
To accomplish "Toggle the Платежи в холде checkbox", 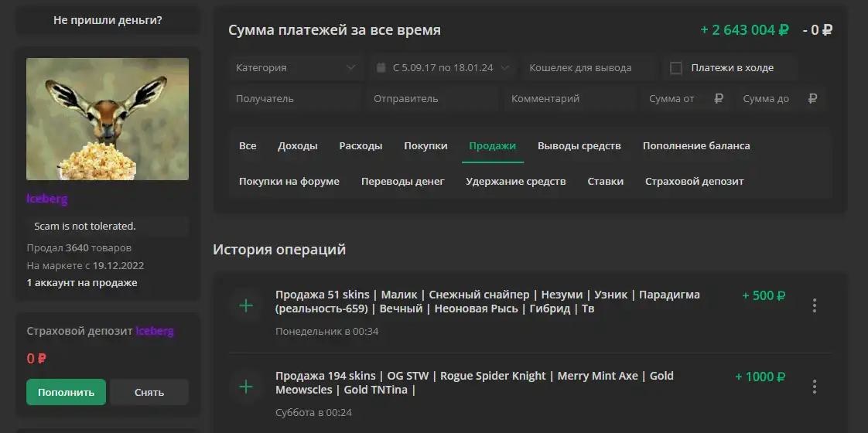I will (676, 68).
